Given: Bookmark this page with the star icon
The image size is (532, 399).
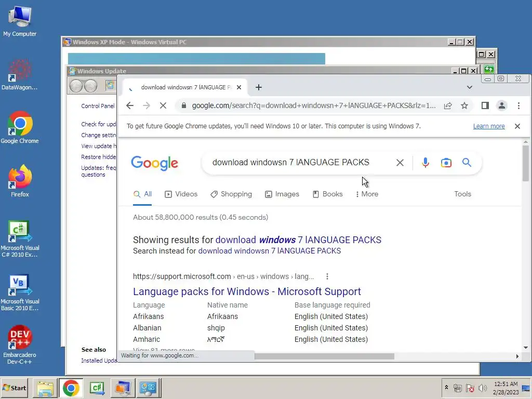Looking at the screenshot, I should 464,105.
